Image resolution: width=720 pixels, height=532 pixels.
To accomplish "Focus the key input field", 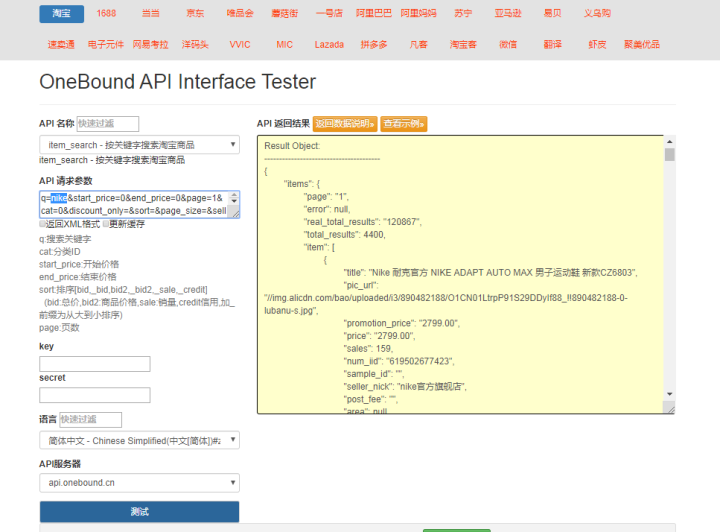I will tap(94, 364).
